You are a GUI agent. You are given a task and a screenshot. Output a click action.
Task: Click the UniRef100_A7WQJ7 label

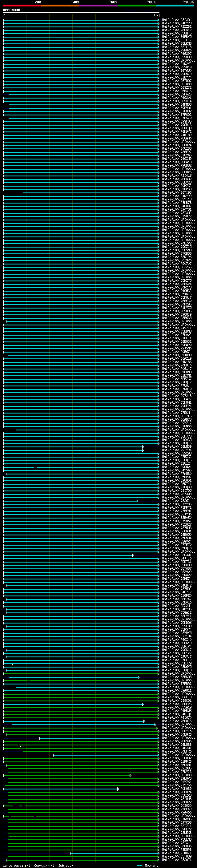click(x=177, y=382)
